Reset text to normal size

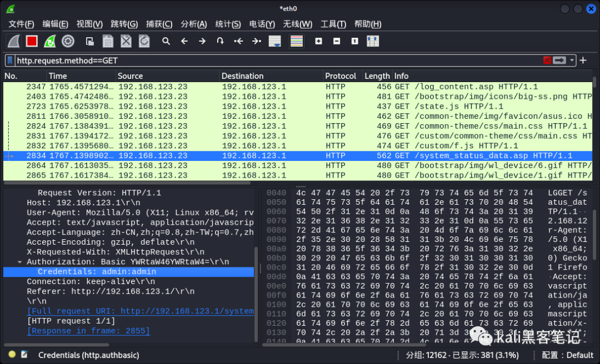tap(354, 41)
